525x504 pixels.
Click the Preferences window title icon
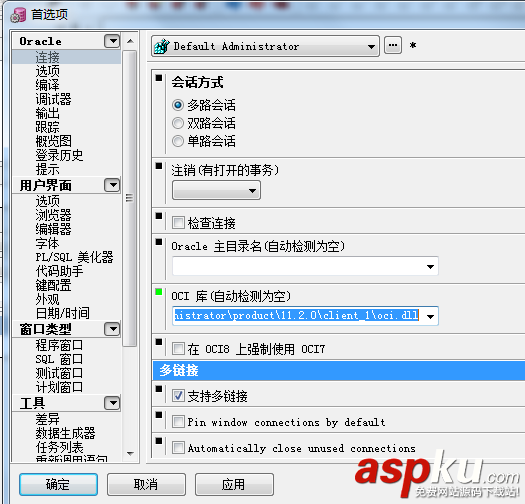click(18, 15)
